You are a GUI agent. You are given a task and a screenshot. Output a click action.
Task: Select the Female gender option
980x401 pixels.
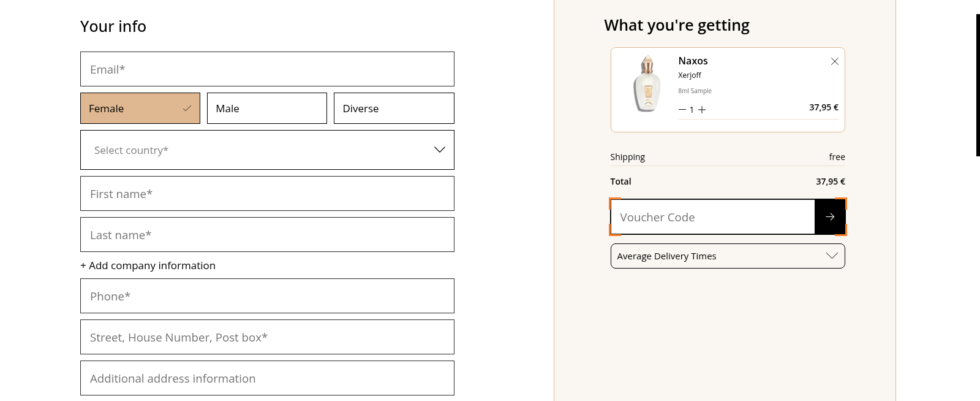click(x=140, y=109)
